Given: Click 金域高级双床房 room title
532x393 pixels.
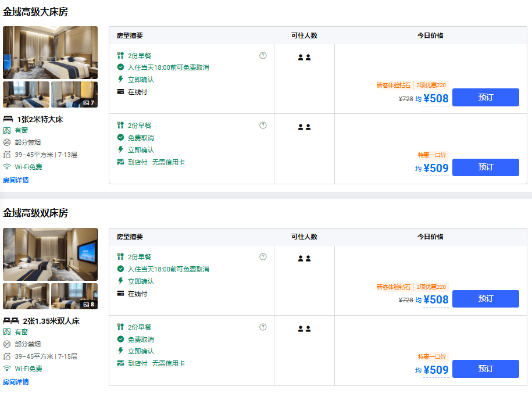Looking at the screenshot, I should (x=35, y=213).
